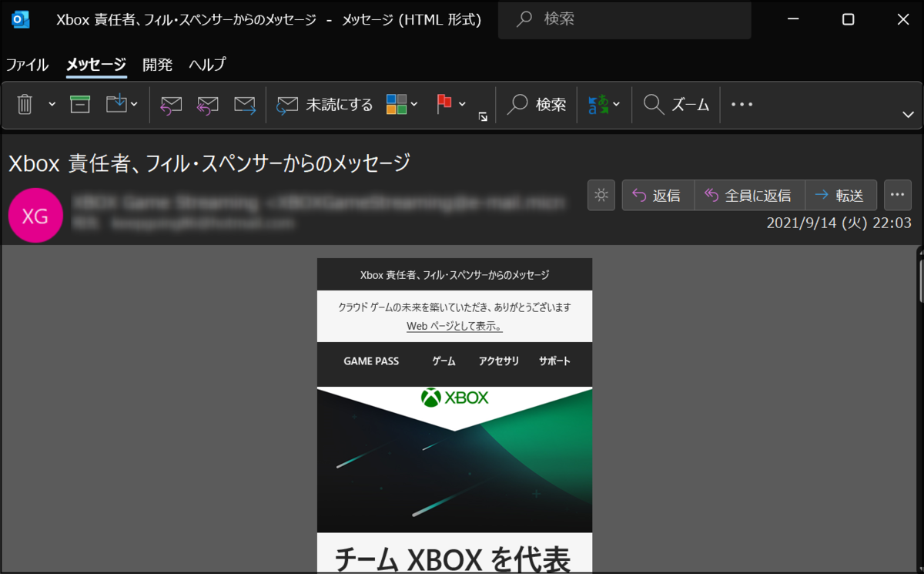This screenshot has width=924, height=574.
Task: Switch to the 開発 ribbon tab
Action: (x=157, y=65)
